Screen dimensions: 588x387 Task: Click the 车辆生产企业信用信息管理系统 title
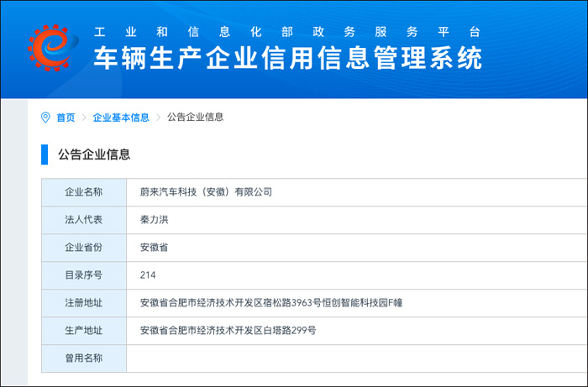point(287,58)
